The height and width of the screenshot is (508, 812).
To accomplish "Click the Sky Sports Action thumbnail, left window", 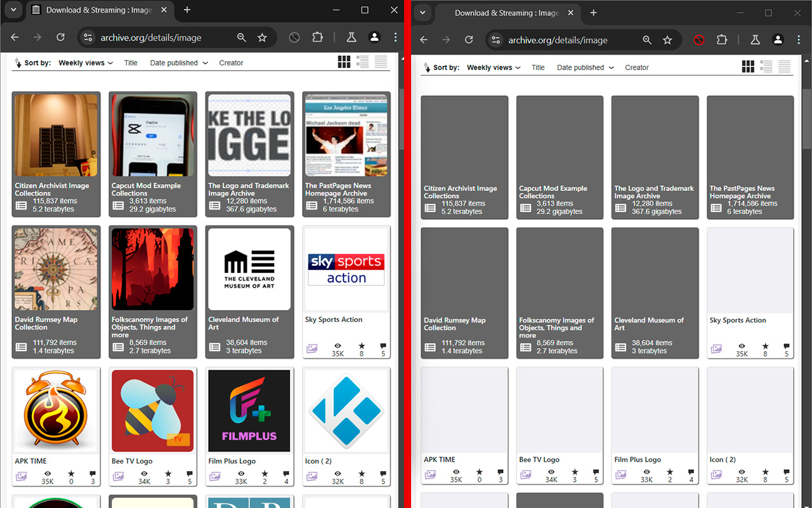I will pos(346,269).
